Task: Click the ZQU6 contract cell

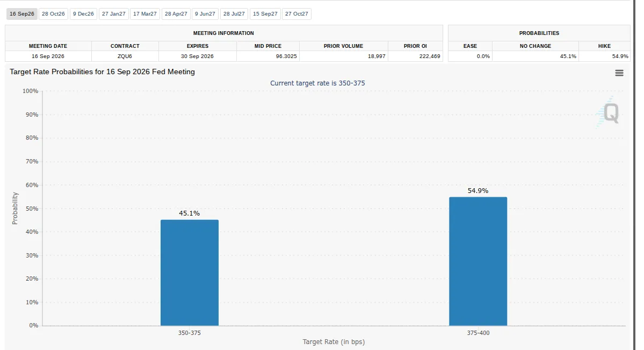Action: pyautogui.click(x=125, y=56)
